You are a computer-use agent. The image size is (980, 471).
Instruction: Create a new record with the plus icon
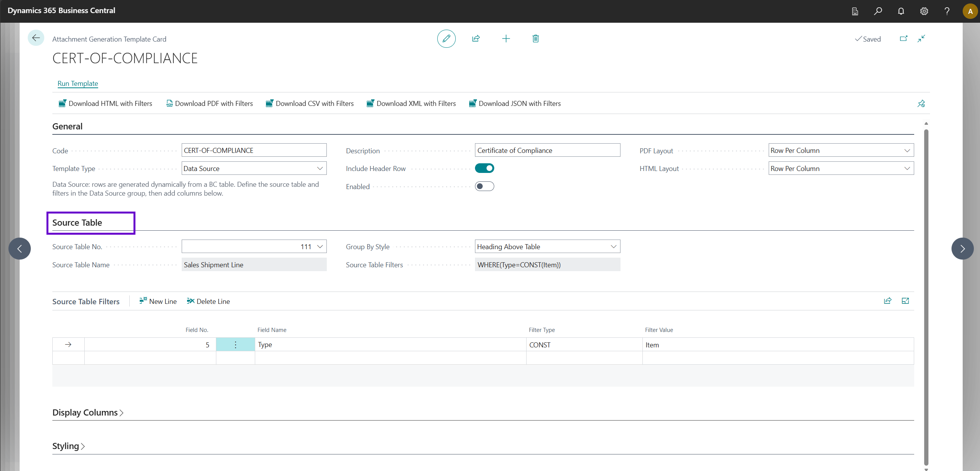tap(506, 39)
